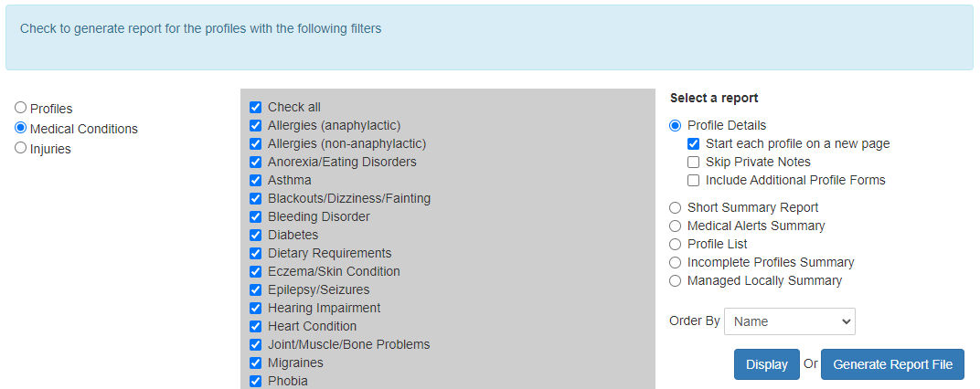Image resolution: width=980 pixels, height=389 pixels.
Task: Uncheck Epilepsy/Seizures condition
Action: pyautogui.click(x=255, y=289)
